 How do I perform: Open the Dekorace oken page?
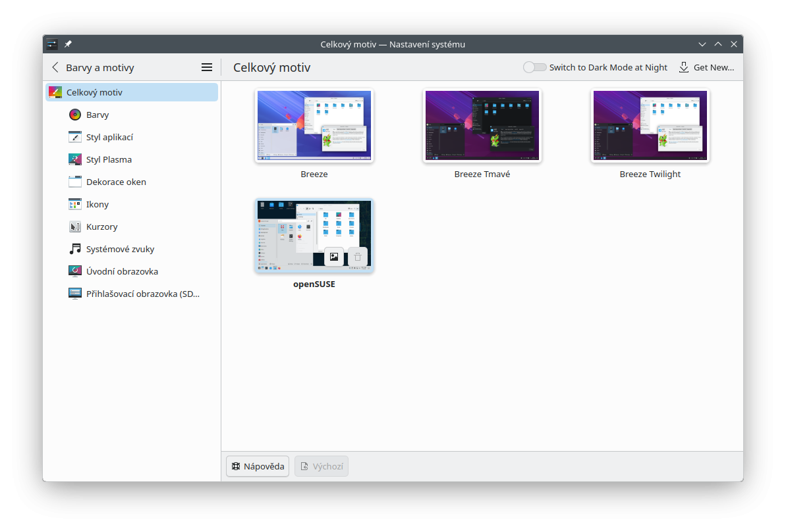coord(132,182)
